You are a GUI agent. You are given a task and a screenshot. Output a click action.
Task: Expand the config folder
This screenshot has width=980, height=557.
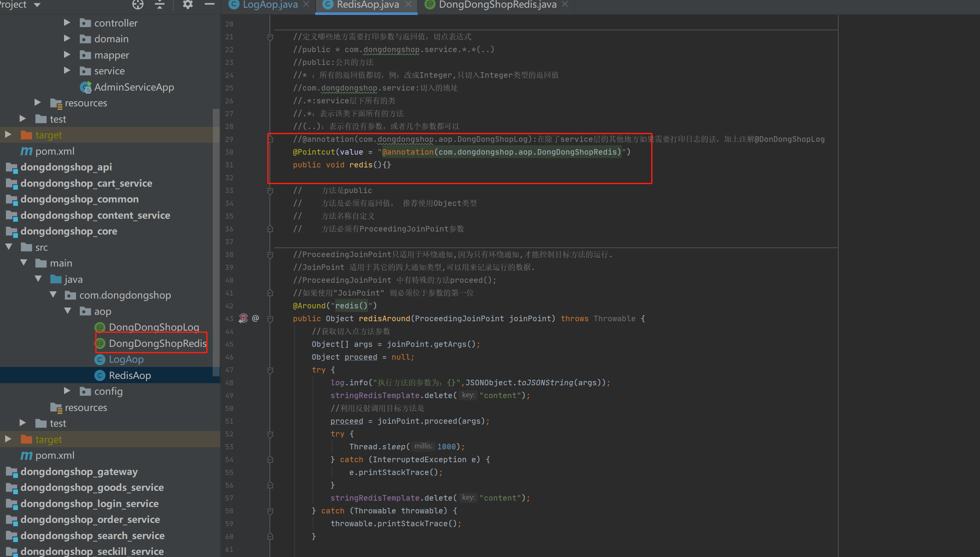click(67, 391)
